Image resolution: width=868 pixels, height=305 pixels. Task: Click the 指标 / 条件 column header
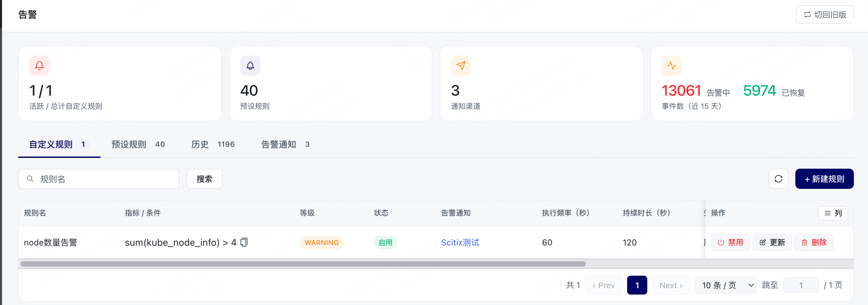pyautogui.click(x=143, y=213)
